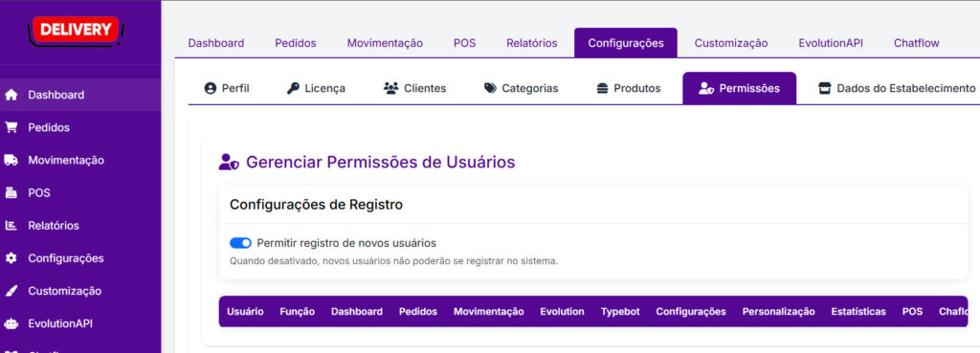Go to POS in the sidebar

coord(80,193)
